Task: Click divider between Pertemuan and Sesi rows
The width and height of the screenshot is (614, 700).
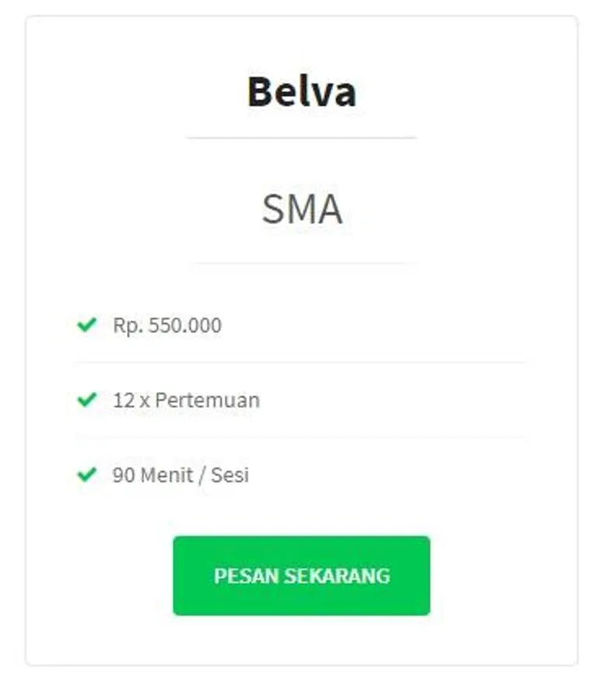Action: tap(301, 437)
